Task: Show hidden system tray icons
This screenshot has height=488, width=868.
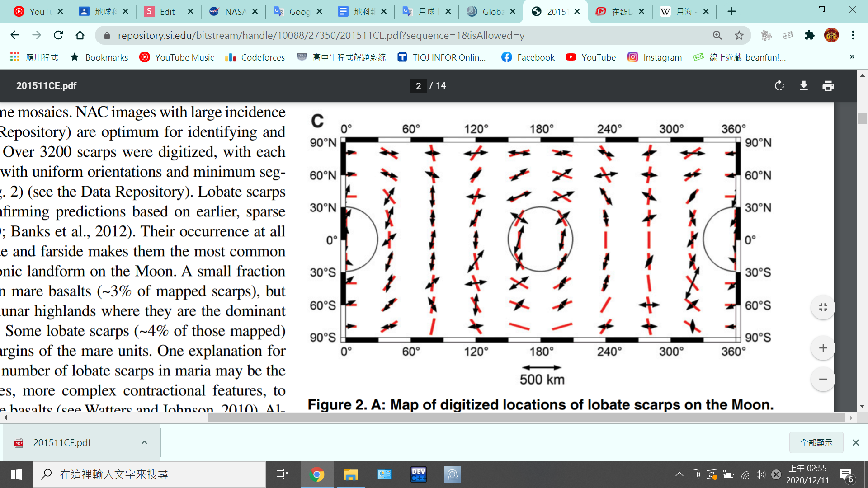Action: pos(679,474)
